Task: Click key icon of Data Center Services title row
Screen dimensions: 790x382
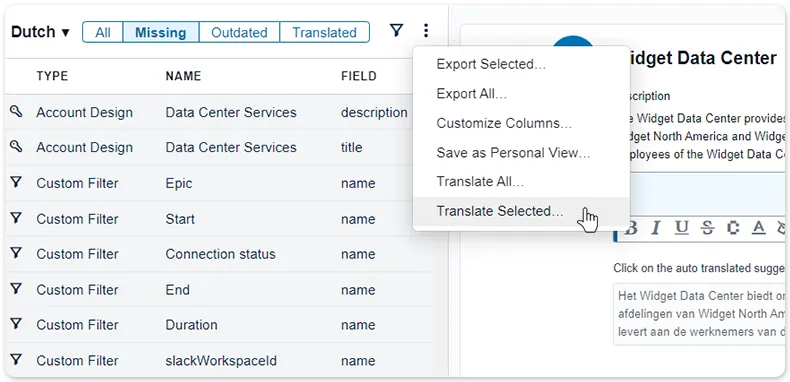Action: click(16, 147)
